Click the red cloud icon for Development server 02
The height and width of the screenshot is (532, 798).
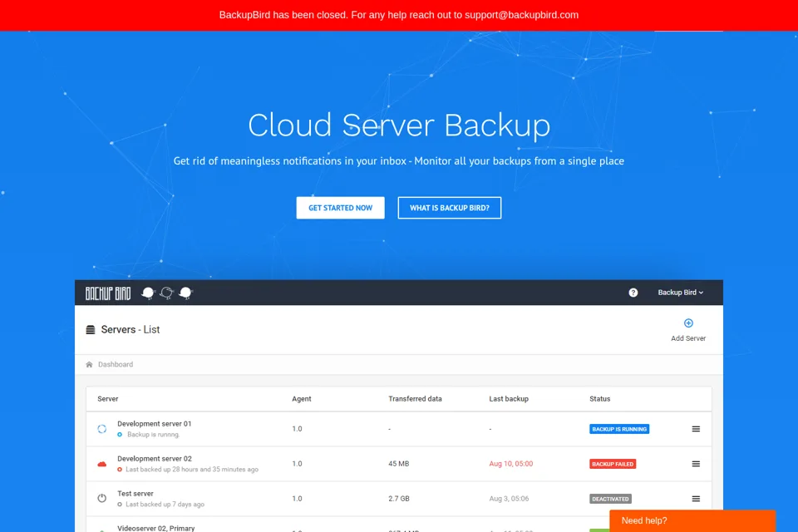pos(101,464)
